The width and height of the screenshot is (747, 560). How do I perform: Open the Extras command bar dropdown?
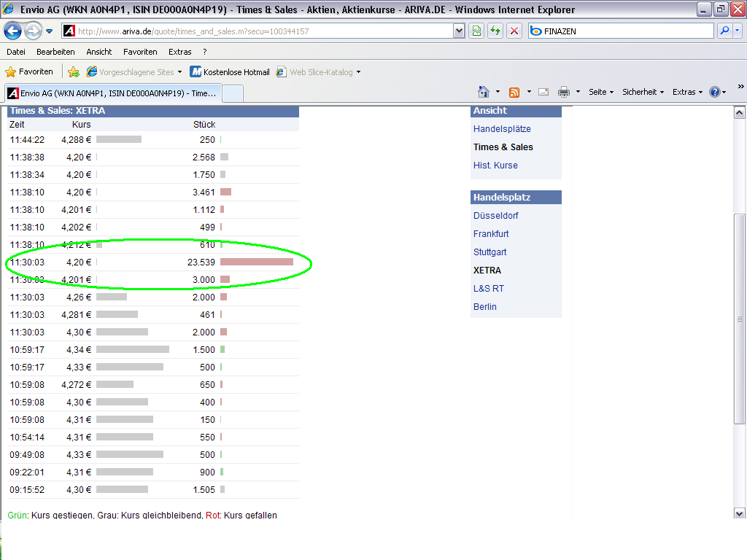[x=687, y=92]
